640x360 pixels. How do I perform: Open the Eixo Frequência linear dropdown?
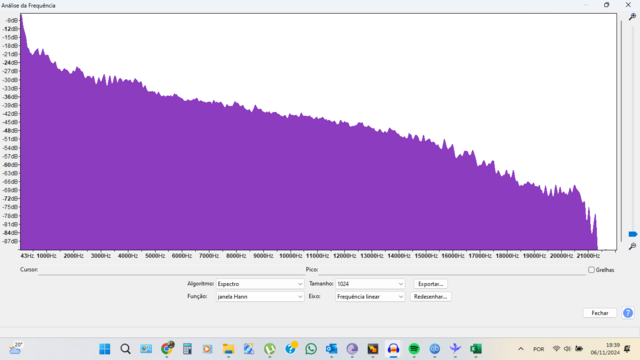pyautogui.click(x=370, y=297)
